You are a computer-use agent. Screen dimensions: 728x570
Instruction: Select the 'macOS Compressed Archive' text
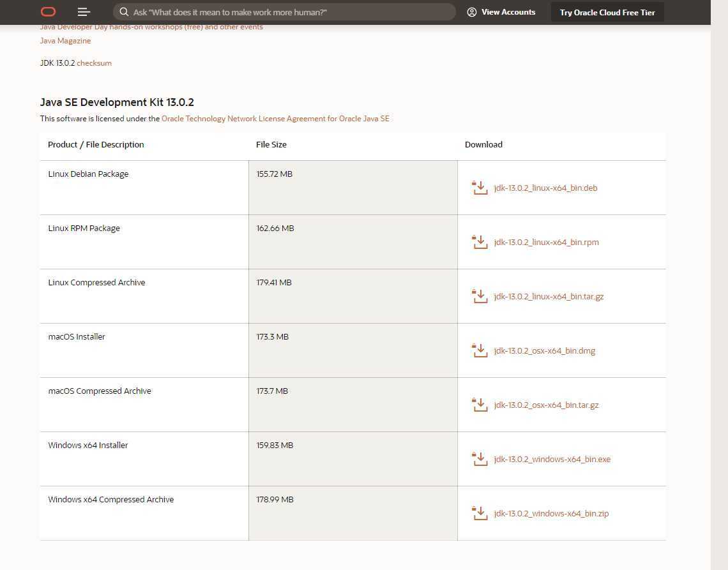click(x=100, y=391)
